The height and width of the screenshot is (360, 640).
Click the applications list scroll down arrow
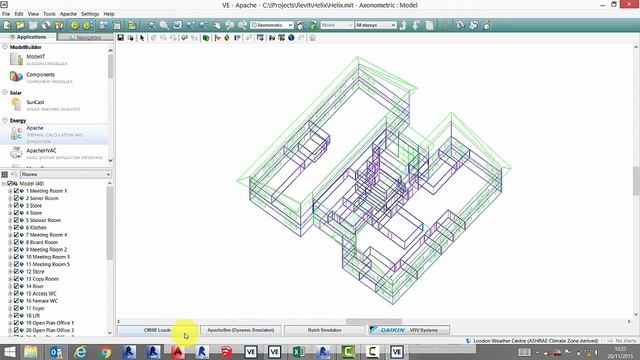coord(110,160)
